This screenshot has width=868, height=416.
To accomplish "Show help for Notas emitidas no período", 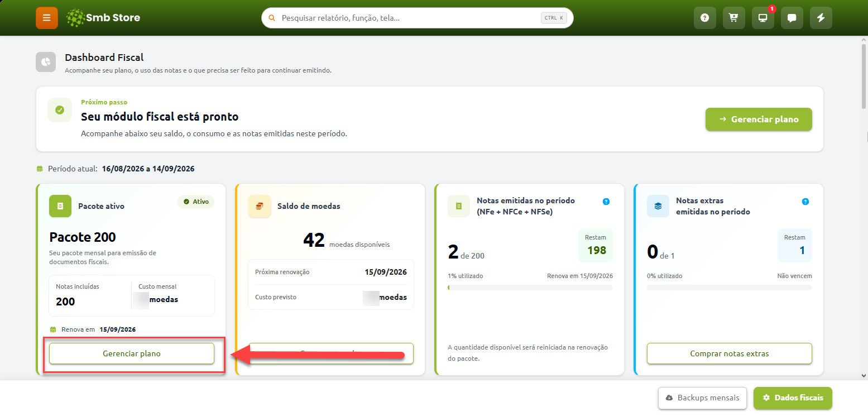I will [606, 202].
